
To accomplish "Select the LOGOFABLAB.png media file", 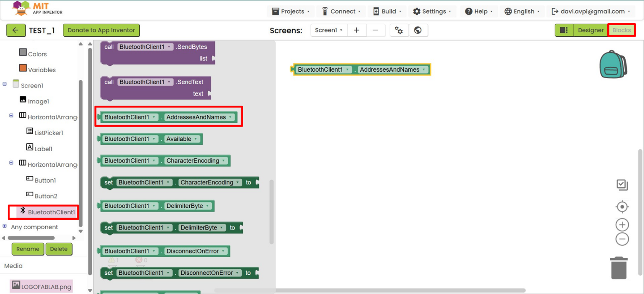I will coord(41,286).
